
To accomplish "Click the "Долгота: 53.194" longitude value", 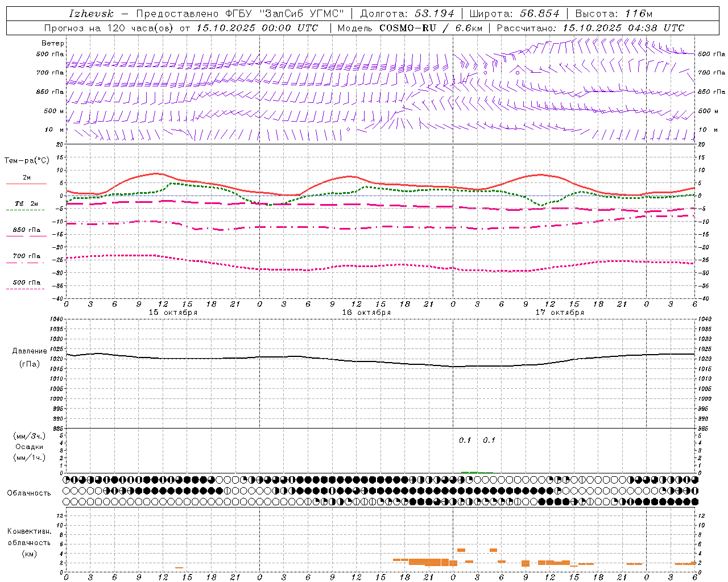I will [407, 14].
